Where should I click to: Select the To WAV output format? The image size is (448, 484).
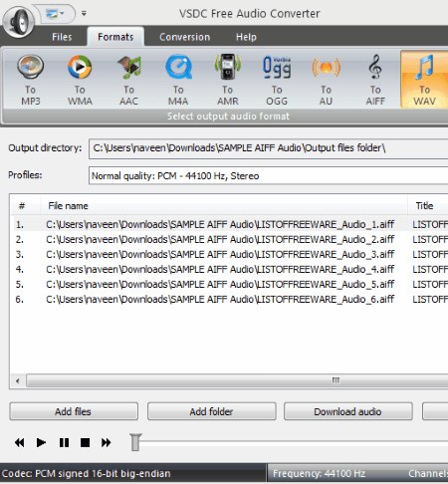tap(424, 80)
